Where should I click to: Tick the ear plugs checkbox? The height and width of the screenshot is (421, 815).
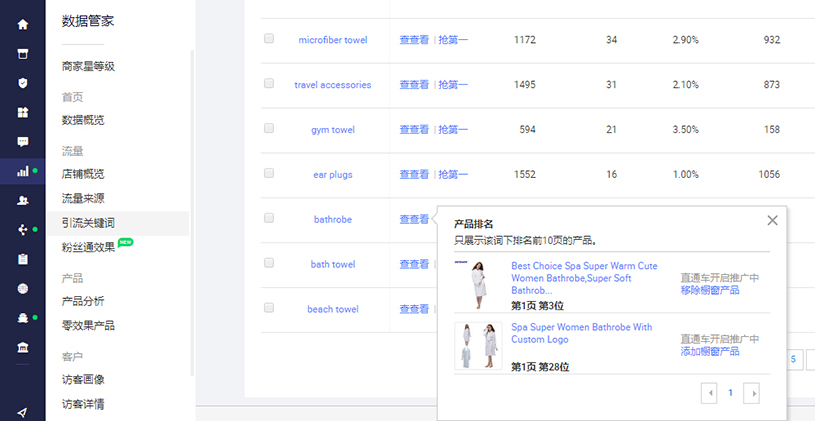point(269,173)
